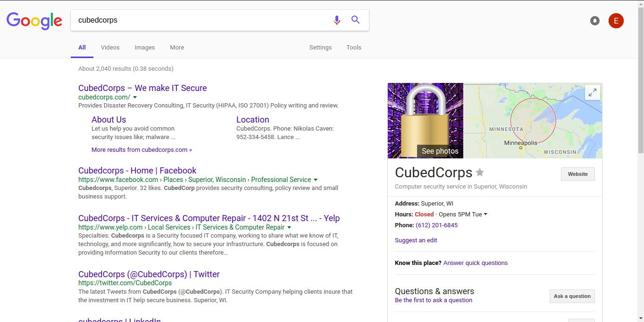Click 'Suggest an edit' link
The height and width of the screenshot is (322, 644).
(416, 240)
